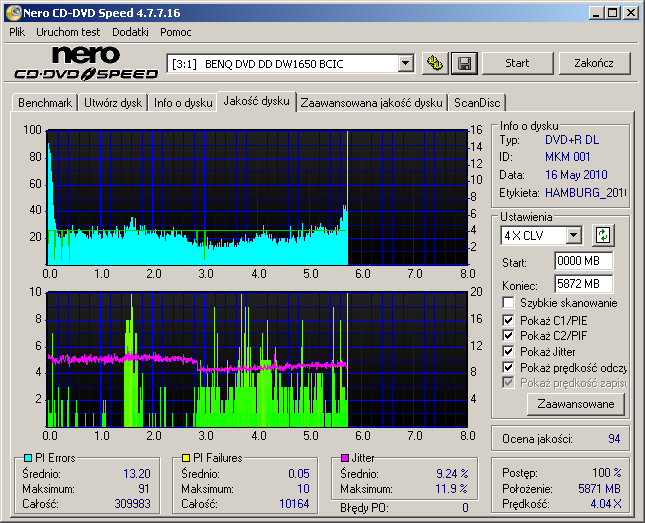Toggle the Pokaż prędkość odczytu checkbox
The image size is (645, 523).
click(x=508, y=367)
